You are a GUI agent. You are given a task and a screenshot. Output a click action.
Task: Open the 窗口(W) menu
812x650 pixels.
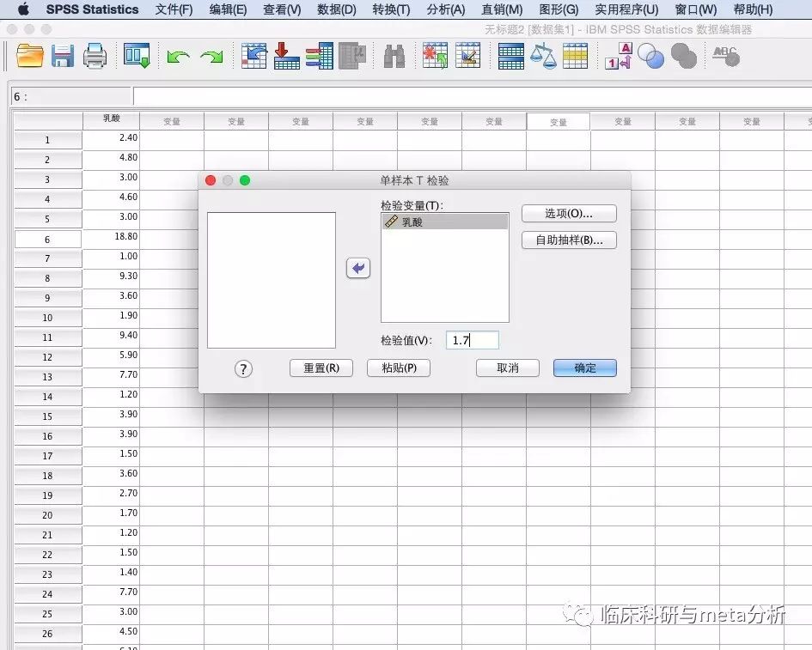coord(696,9)
